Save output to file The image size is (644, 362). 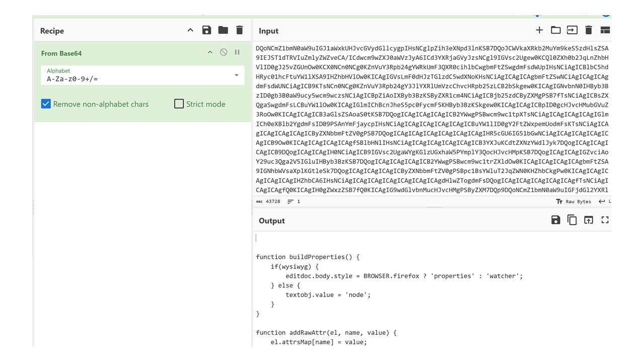[555, 220]
